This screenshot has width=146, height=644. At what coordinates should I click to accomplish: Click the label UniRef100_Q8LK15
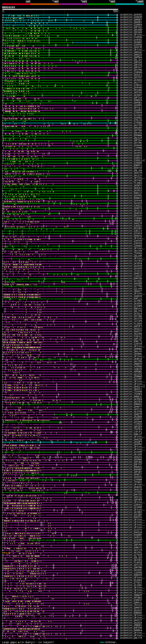131,138
